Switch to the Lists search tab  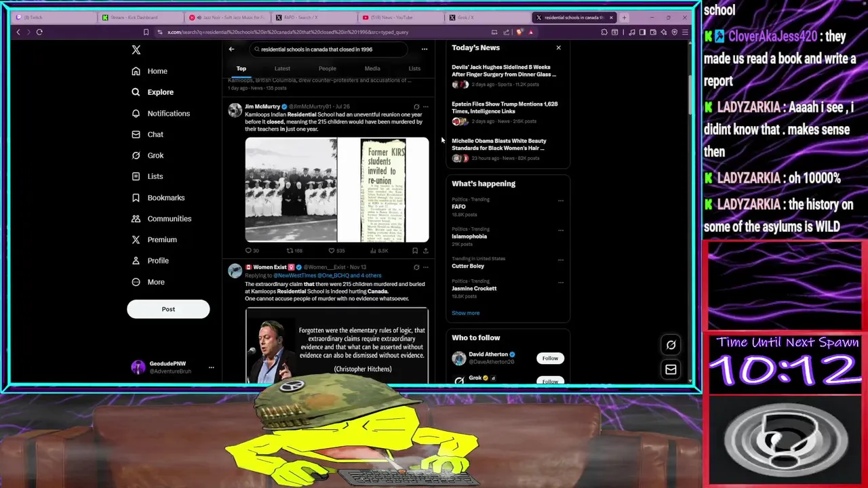click(414, 68)
